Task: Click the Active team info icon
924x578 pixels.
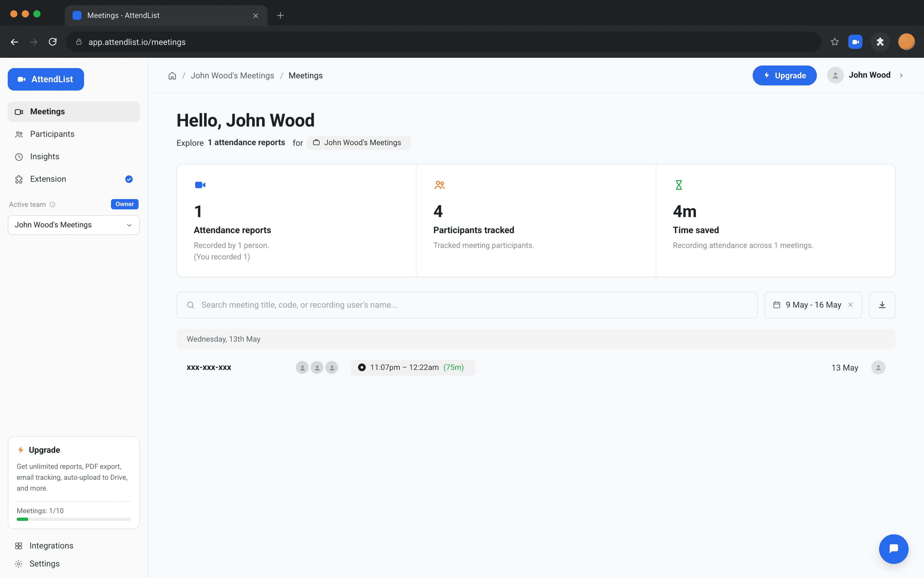Action: [52, 205]
